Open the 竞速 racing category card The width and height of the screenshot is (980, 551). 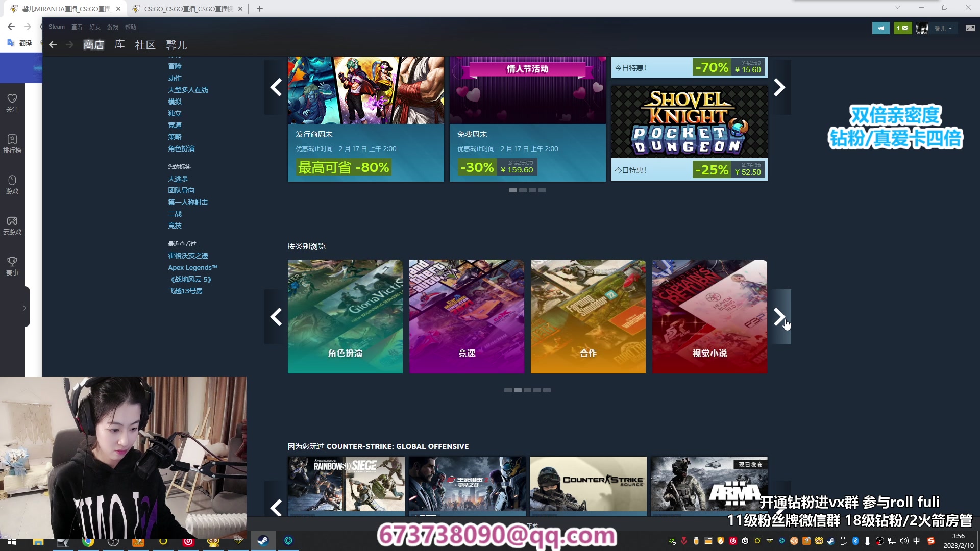coord(467,316)
